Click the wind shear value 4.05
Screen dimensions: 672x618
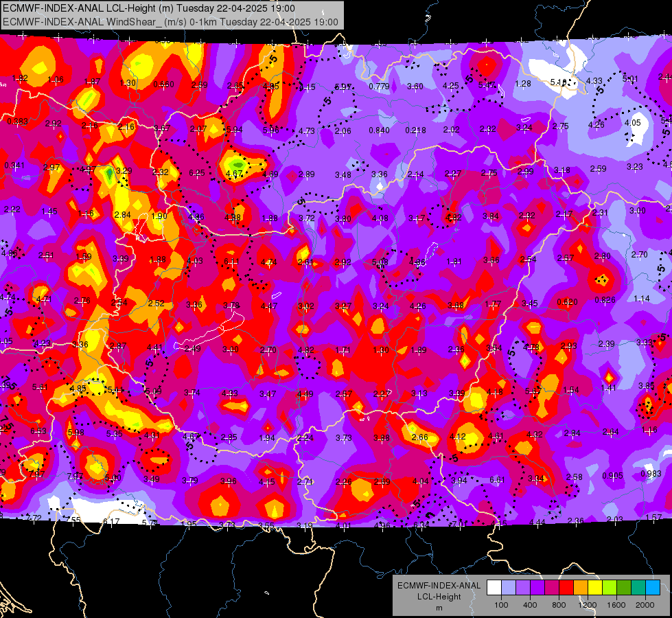coord(633,123)
